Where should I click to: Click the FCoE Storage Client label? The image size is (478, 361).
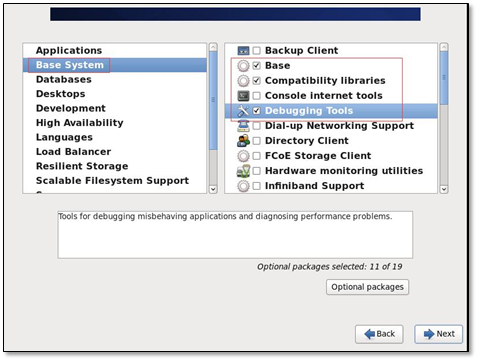click(318, 156)
